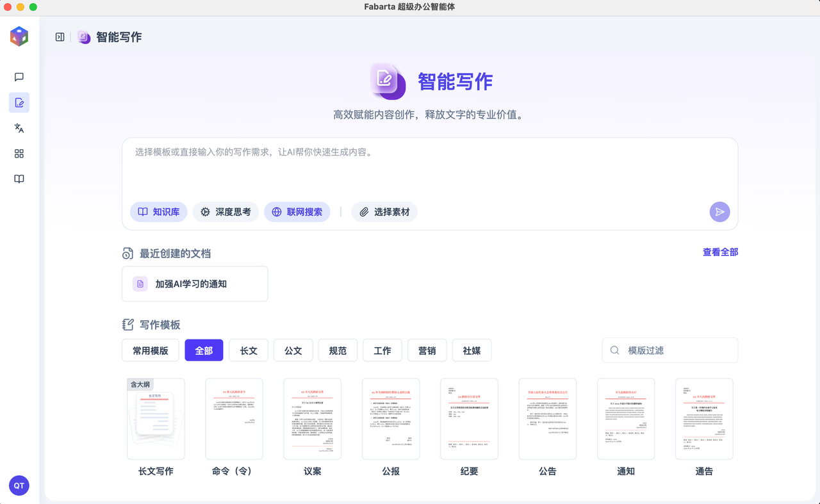Click the Fabarta logo icon
The image size is (820, 504).
(19, 37)
